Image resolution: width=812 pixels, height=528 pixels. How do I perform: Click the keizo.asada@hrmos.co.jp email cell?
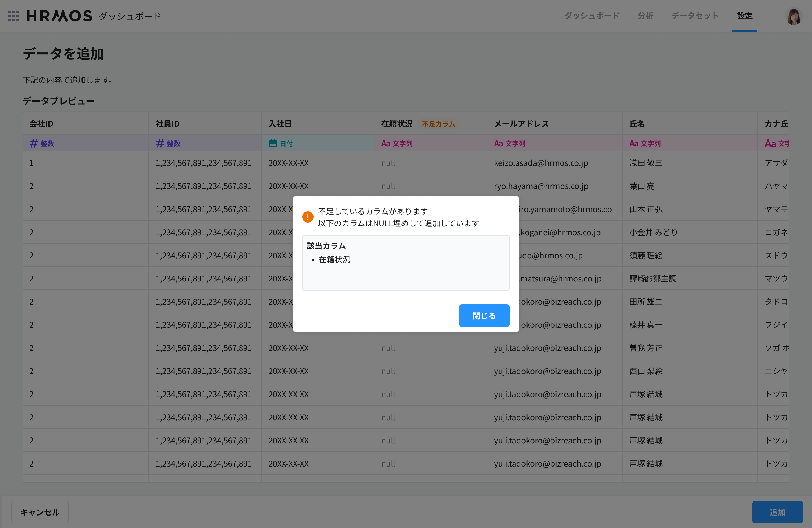tap(541, 163)
